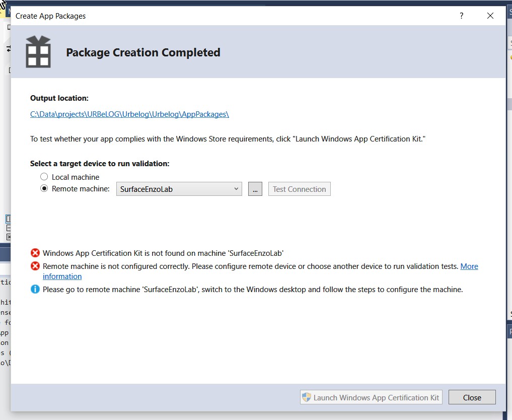Screen dimensions: 512x420
Task: Select the Local machine radio button
Action: click(44, 177)
